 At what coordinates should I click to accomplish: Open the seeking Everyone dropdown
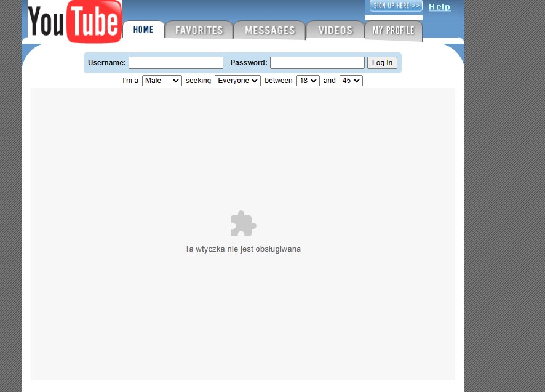[x=237, y=81]
